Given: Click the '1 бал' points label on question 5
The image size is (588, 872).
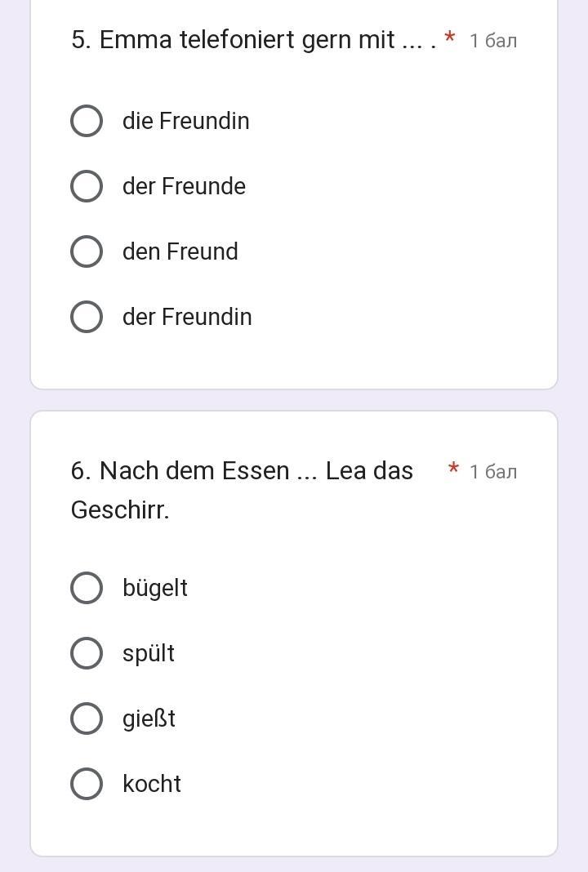Looking at the screenshot, I should (493, 41).
